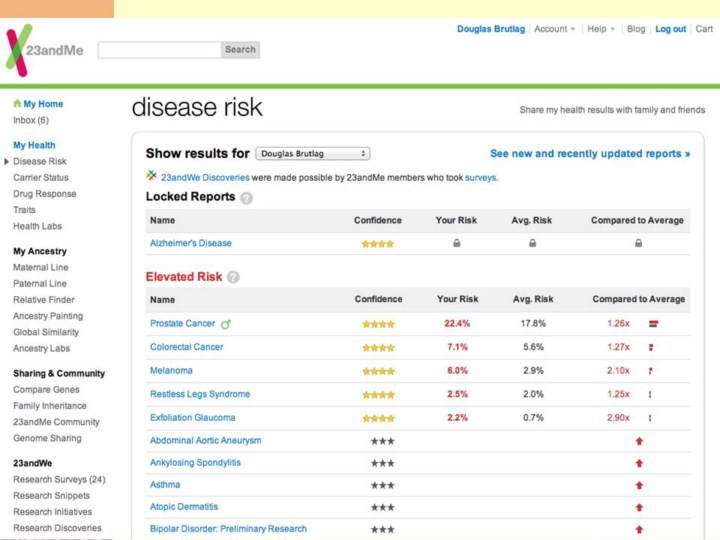Open the surveys link
The width and height of the screenshot is (720, 540).
pyautogui.click(x=481, y=178)
